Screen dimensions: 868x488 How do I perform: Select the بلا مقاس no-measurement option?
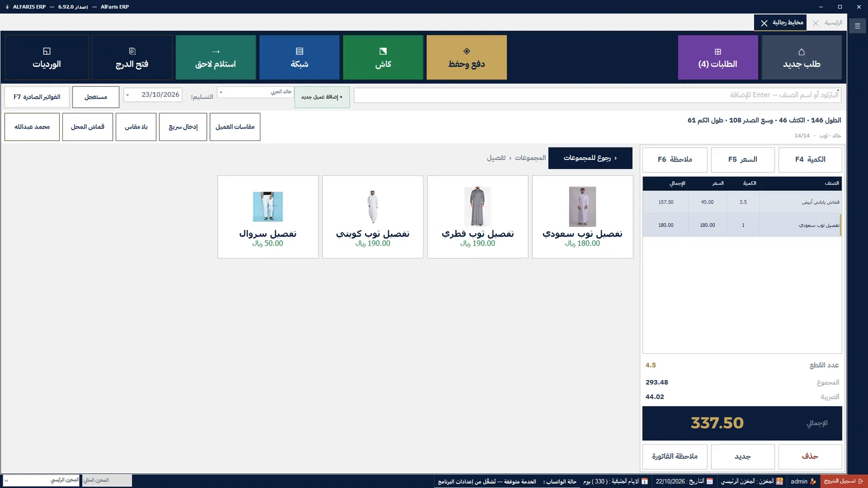tap(136, 127)
